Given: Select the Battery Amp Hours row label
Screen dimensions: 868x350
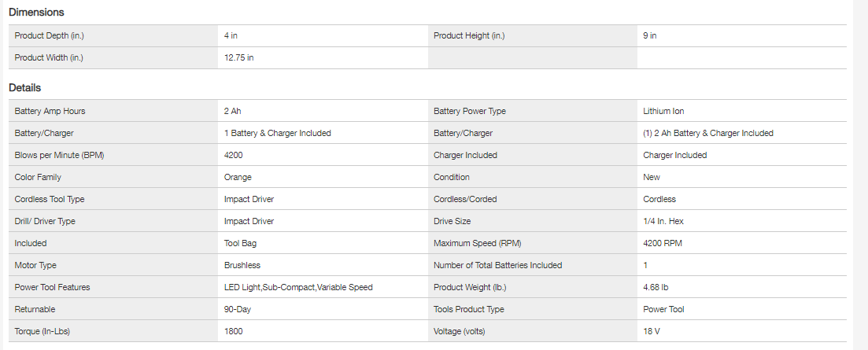Looking at the screenshot, I should 50,111.
